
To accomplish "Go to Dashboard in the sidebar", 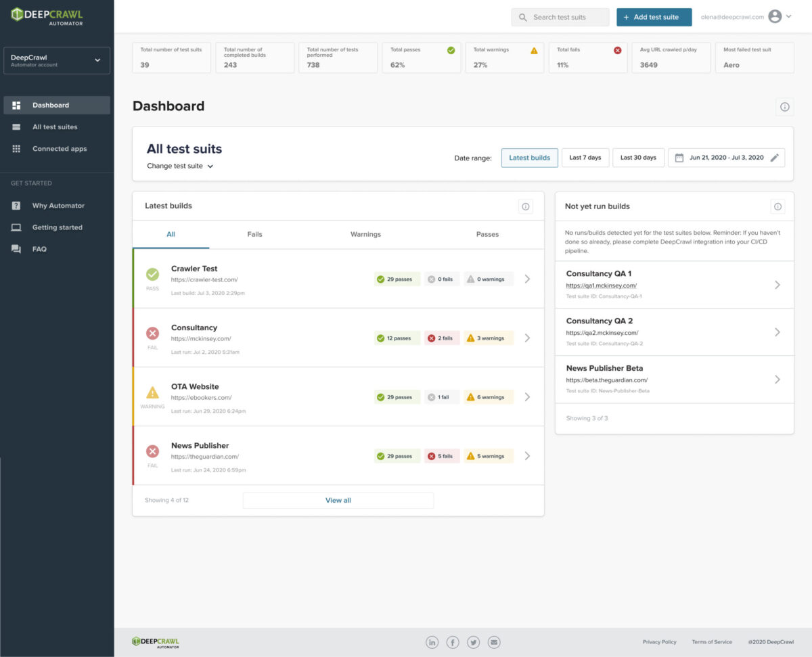I will (x=57, y=105).
